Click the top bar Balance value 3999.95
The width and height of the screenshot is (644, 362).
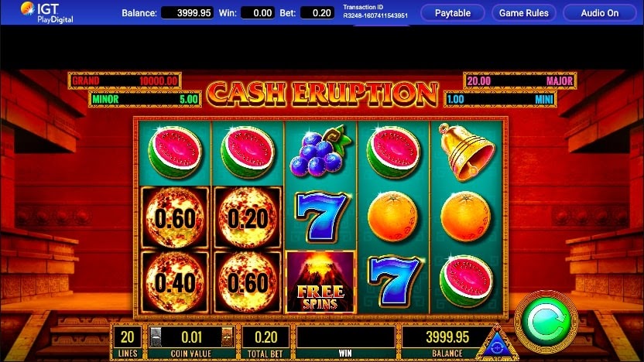187,12
